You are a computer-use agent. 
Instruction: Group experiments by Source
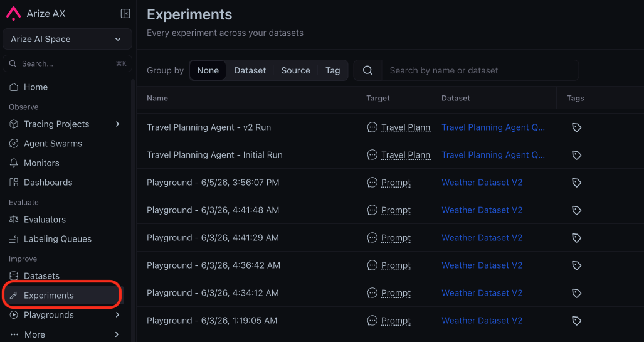pos(295,70)
